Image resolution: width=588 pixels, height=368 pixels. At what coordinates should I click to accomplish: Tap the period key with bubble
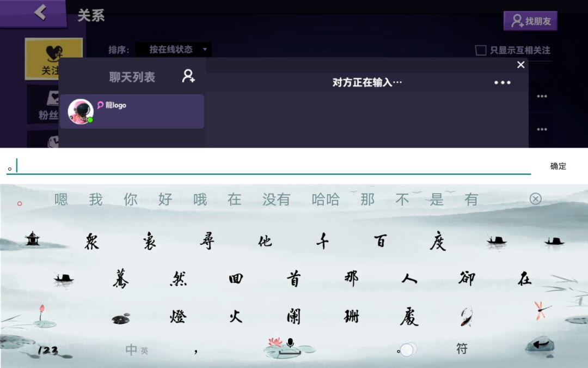coord(406,349)
